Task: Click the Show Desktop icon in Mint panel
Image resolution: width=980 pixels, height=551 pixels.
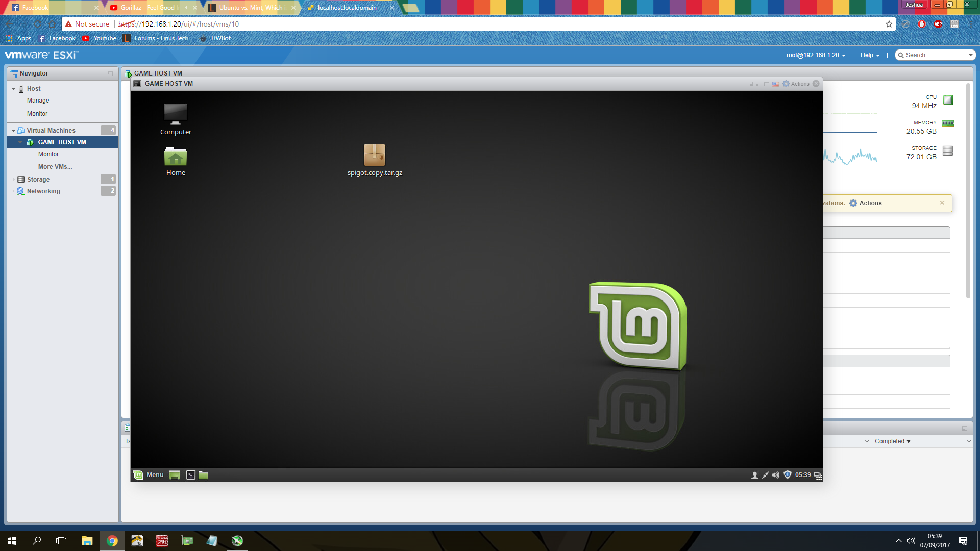Action: [x=175, y=475]
